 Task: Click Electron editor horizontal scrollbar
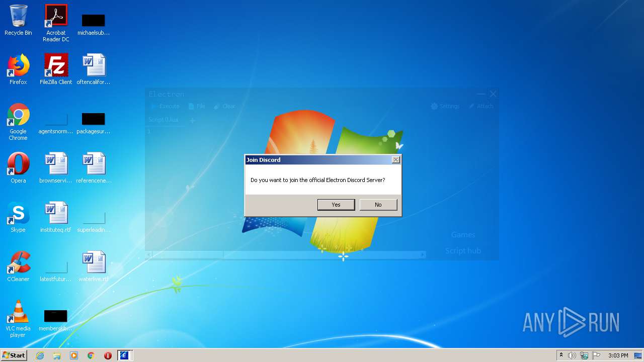(x=286, y=255)
